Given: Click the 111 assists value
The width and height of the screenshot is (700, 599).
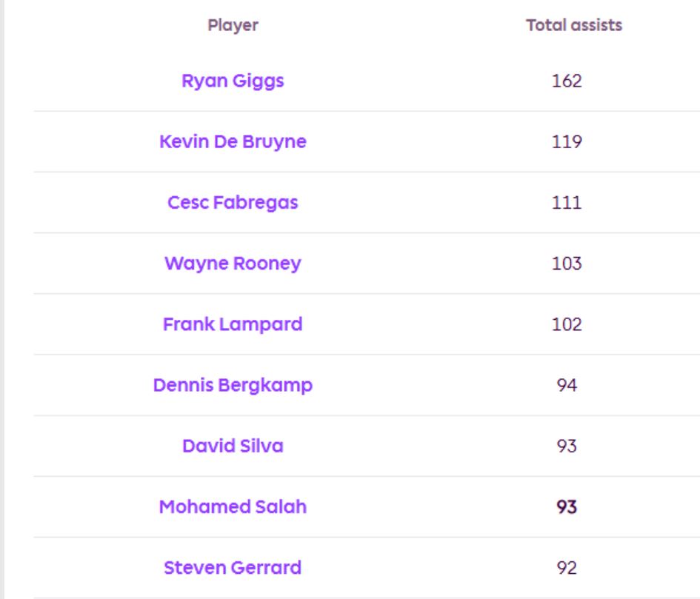Looking at the screenshot, I should coord(567,202).
